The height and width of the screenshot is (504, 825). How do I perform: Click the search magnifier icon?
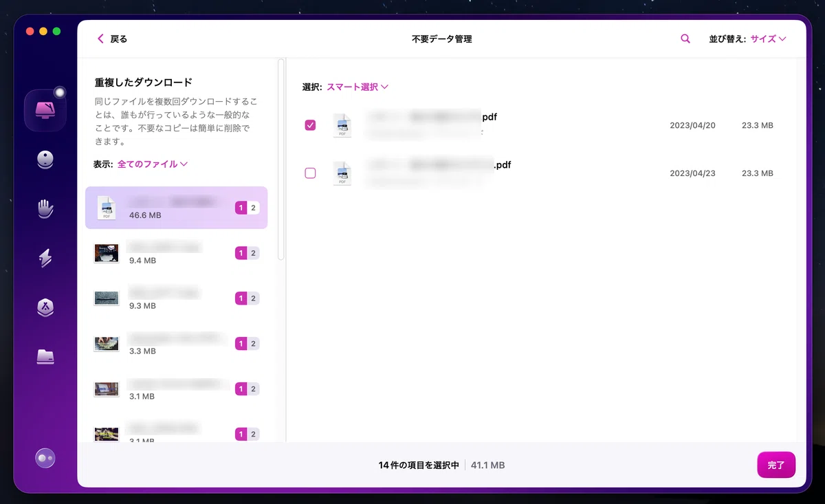point(685,39)
